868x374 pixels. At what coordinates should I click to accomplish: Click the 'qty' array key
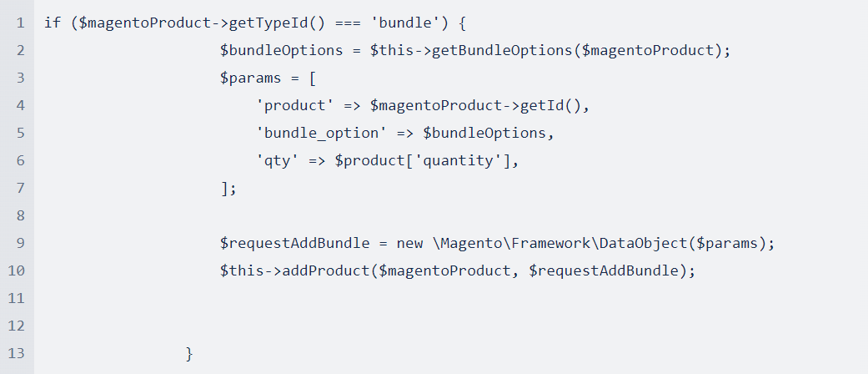tap(276, 161)
